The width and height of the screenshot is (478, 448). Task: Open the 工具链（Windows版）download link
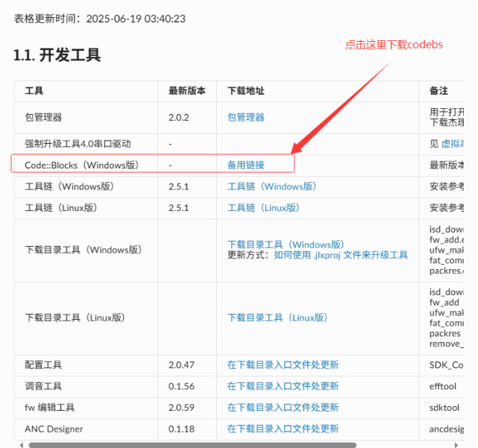pyautogui.click(x=271, y=186)
